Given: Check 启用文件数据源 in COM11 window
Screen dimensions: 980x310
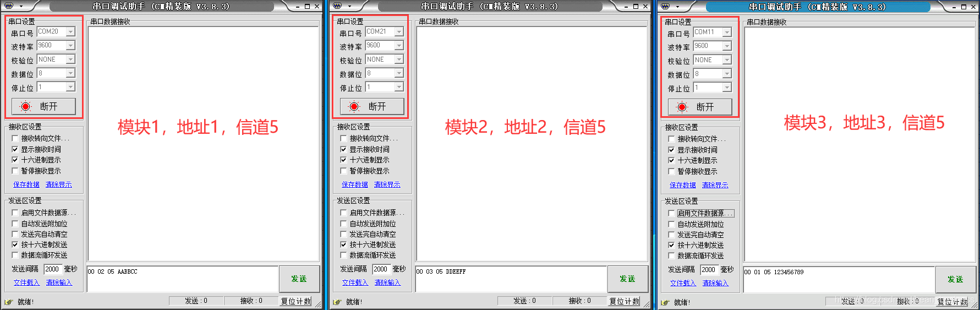Looking at the screenshot, I should (x=671, y=213).
